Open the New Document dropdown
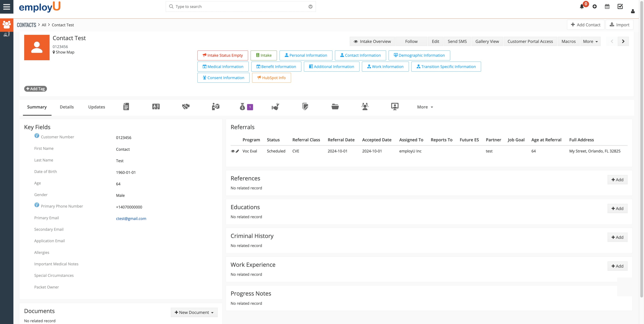 click(194, 312)
